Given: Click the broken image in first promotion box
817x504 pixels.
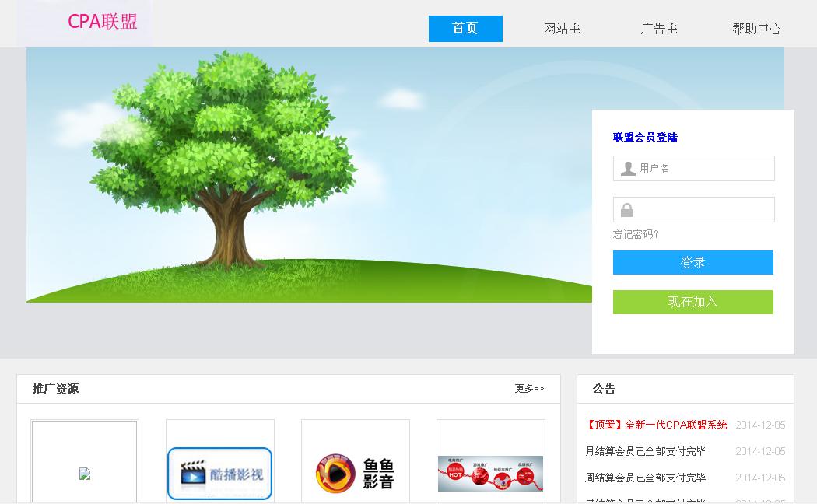Looking at the screenshot, I should tap(85, 474).
